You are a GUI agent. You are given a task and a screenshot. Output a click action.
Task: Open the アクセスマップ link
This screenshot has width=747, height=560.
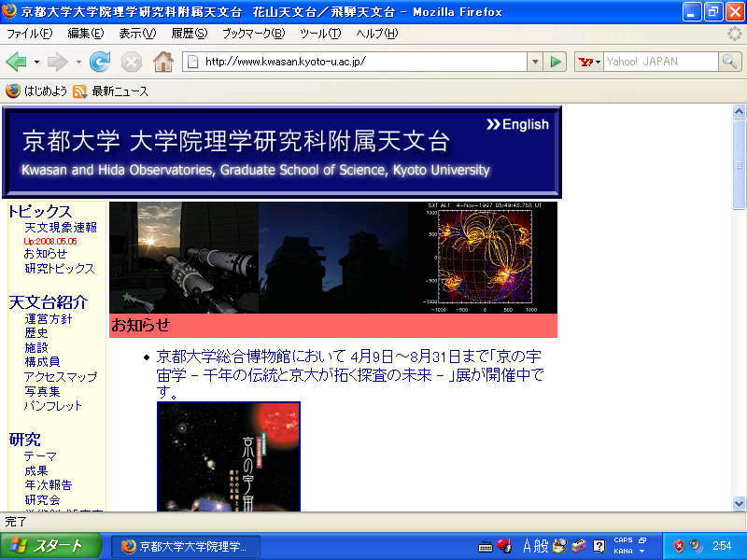click(61, 377)
